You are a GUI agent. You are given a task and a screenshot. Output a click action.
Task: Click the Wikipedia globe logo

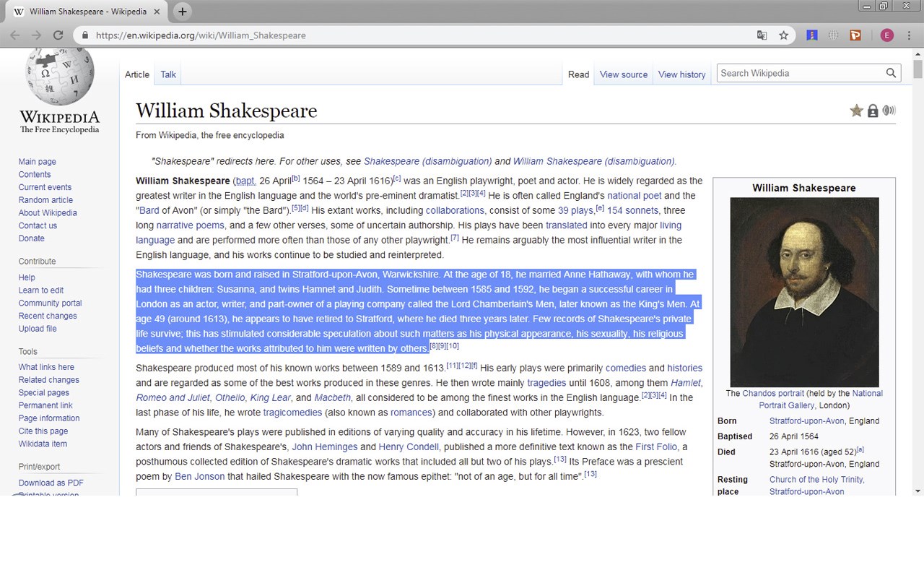coord(60,76)
